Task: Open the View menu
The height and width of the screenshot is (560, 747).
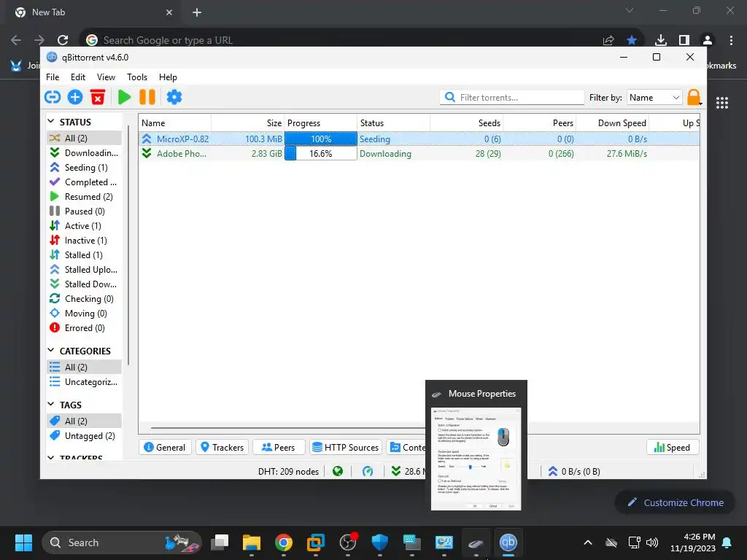Action: (x=106, y=77)
